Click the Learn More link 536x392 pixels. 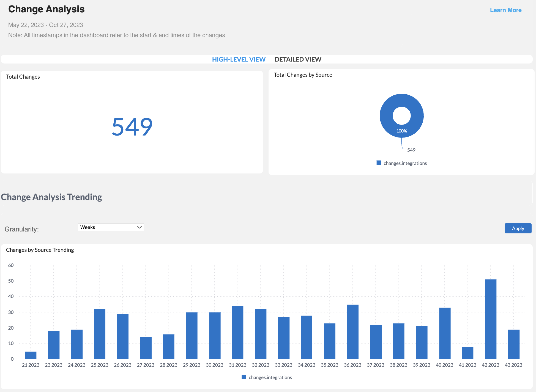tap(505, 10)
